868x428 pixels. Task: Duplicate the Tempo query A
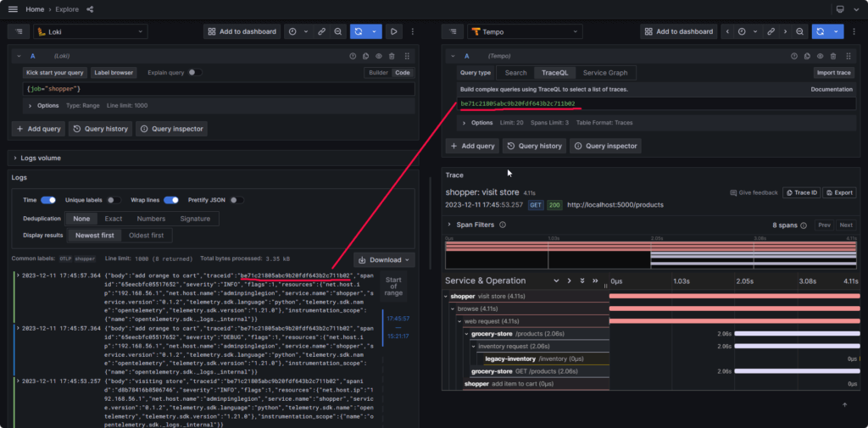coord(807,56)
